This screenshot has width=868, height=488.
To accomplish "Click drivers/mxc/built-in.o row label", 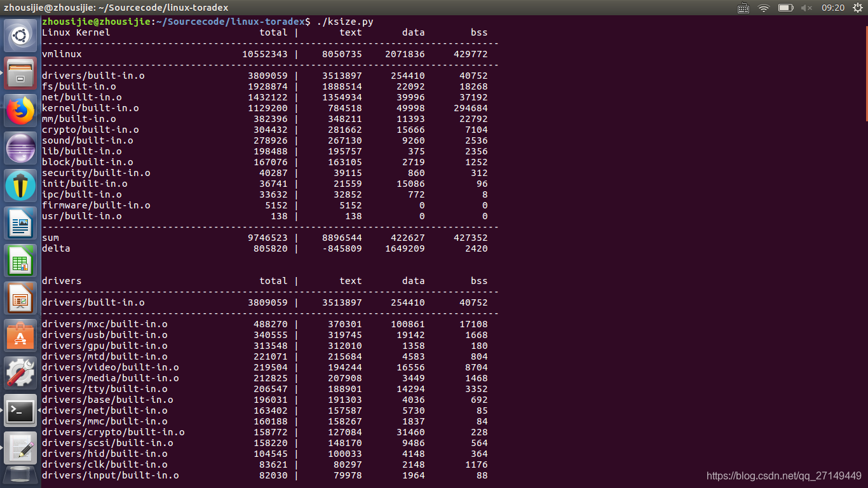I will 105,324.
